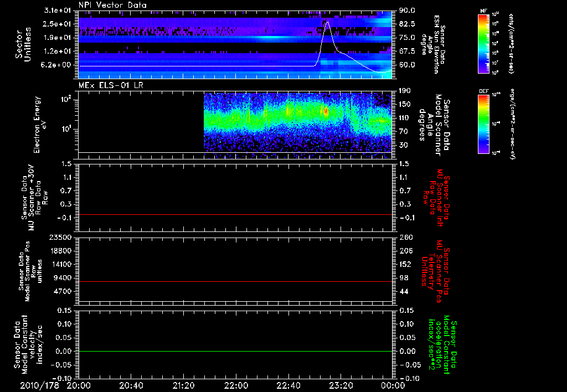Click the "20:00" time tick label
567x392 pixels.
click(79, 385)
